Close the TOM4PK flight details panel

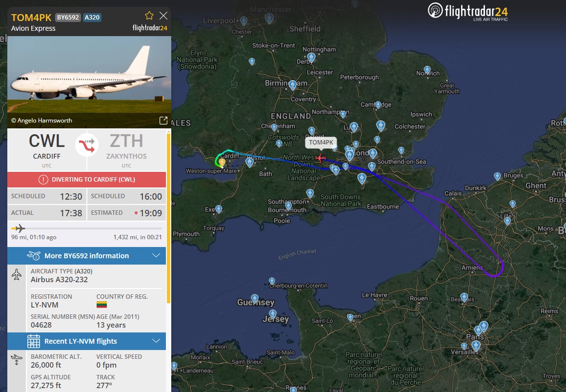(x=163, y=16)
